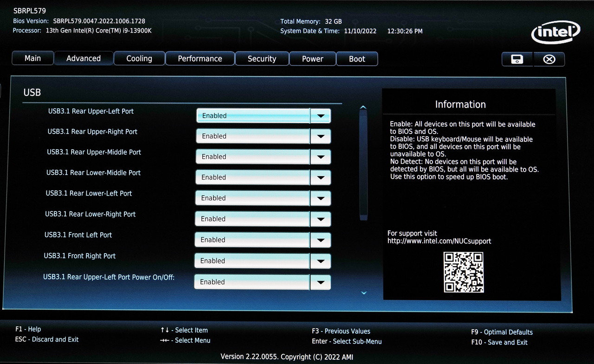Click Enabled value for Rear Lower-Right Port
The width and height of the screenshot is (594, 364).
(252, 219)
